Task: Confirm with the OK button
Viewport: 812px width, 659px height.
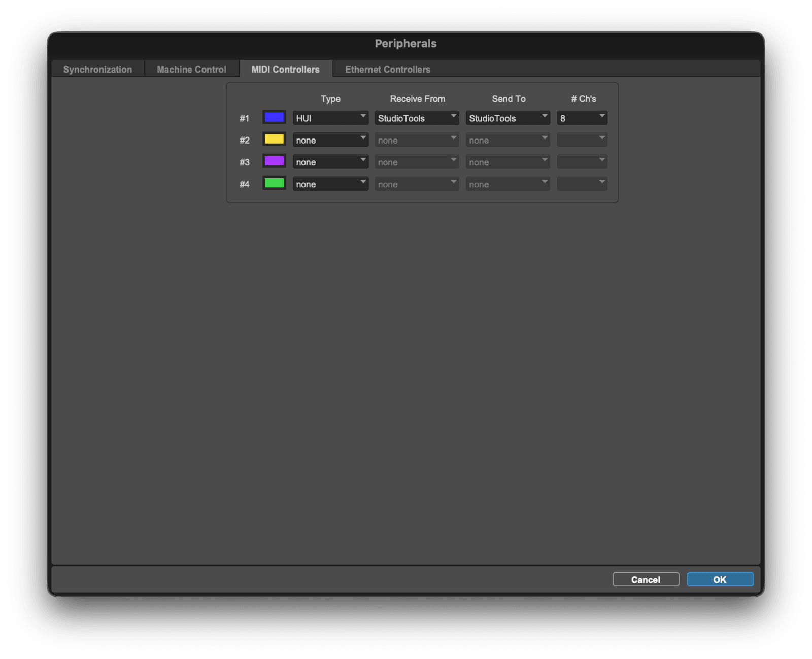Action: (720, 579)
